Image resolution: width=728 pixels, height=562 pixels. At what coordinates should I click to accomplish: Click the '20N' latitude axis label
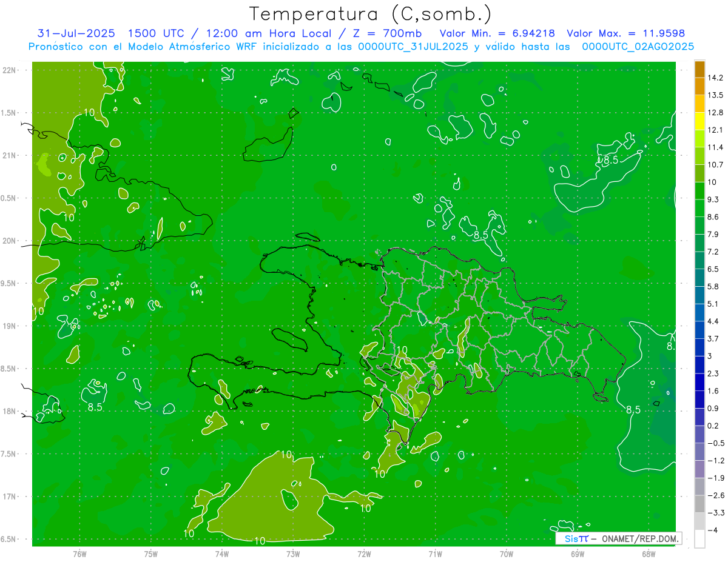point(9,241)
